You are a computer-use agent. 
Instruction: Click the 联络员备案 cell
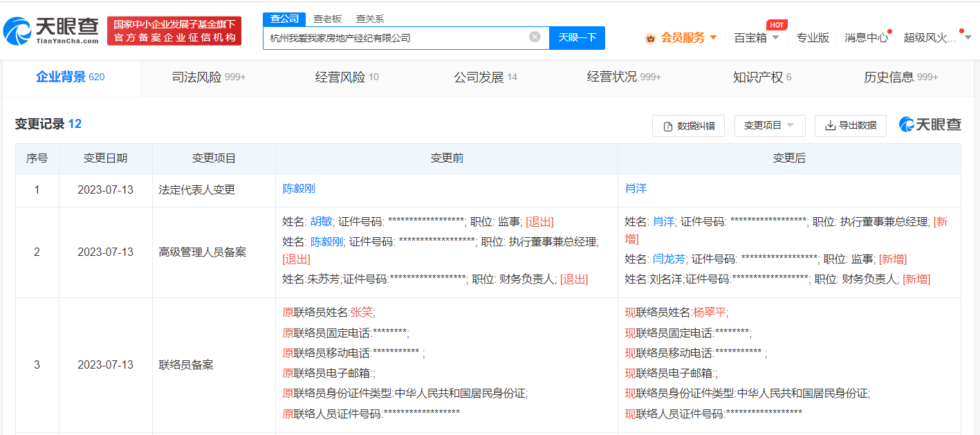(x=214, y=364)
